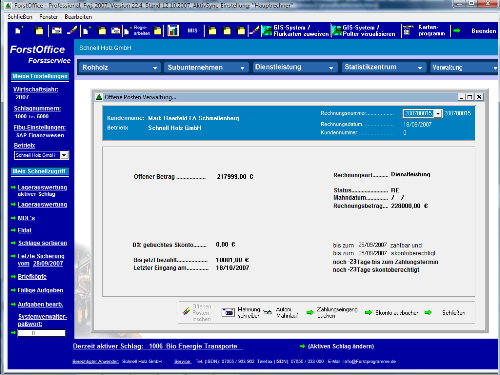Viewport: 500px width, 375px height.
Task: Click green arrow next to MIX's
Action: 13,218
